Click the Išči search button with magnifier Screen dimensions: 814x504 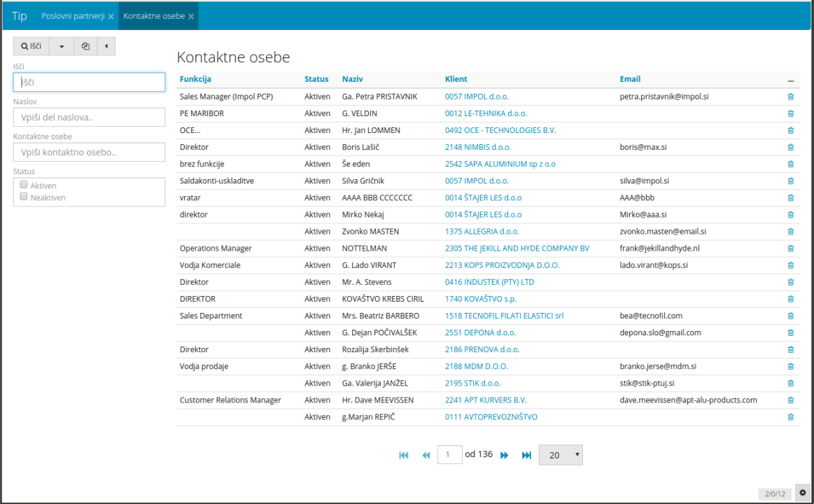[x=31, y=46]
